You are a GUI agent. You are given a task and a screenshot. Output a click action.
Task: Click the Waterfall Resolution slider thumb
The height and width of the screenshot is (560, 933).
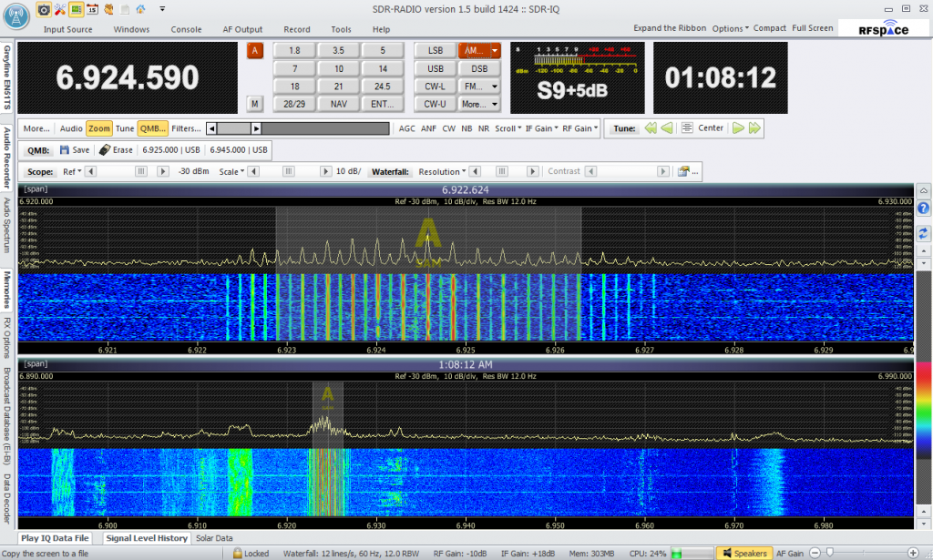[x=502, y=171]
